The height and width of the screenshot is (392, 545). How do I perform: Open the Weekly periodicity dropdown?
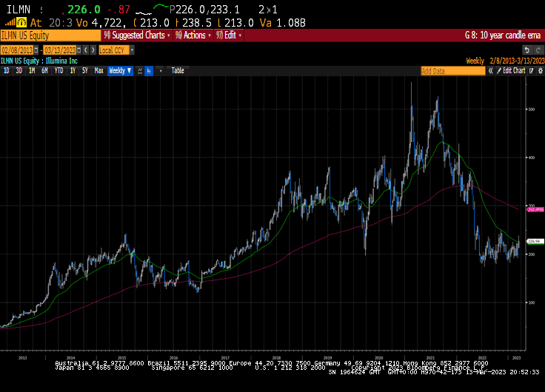(120, 71)
